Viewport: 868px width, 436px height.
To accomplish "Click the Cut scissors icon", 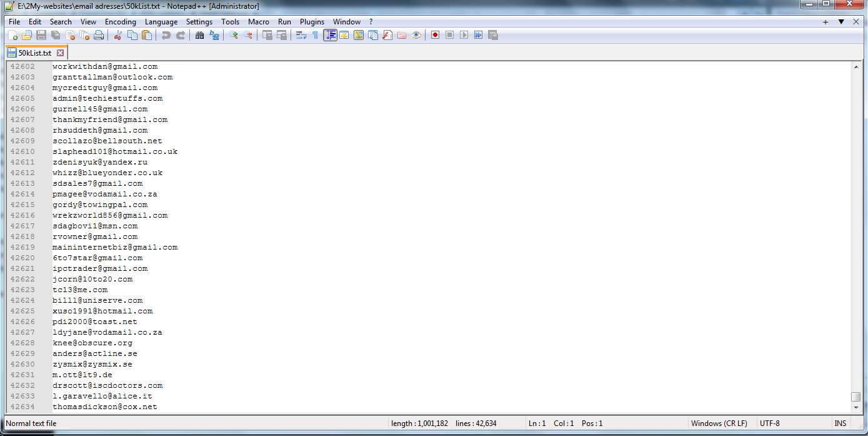I will (x=118, y=35).
